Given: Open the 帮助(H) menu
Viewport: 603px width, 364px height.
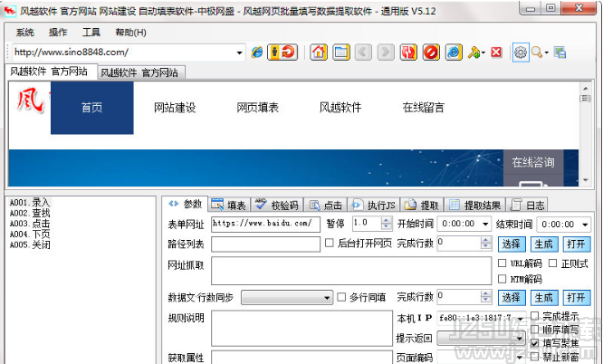Looking at the screenshot, I should click(x=130, y=33).
